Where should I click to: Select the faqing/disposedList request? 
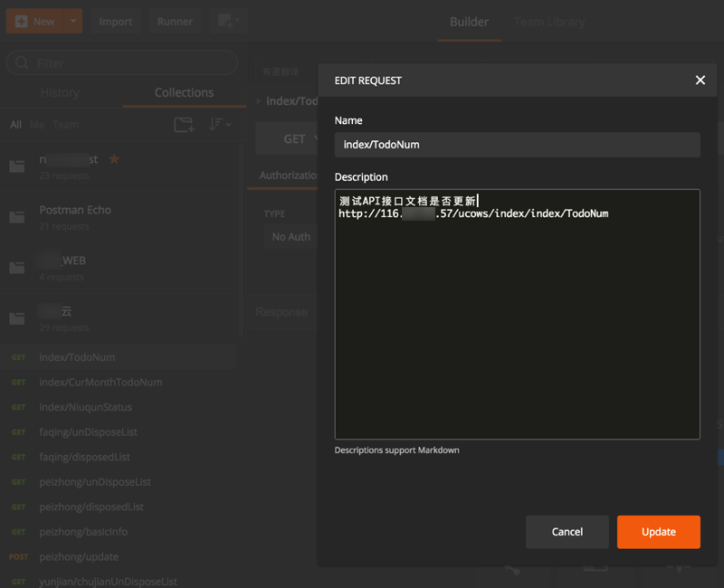tap(119, 457)
